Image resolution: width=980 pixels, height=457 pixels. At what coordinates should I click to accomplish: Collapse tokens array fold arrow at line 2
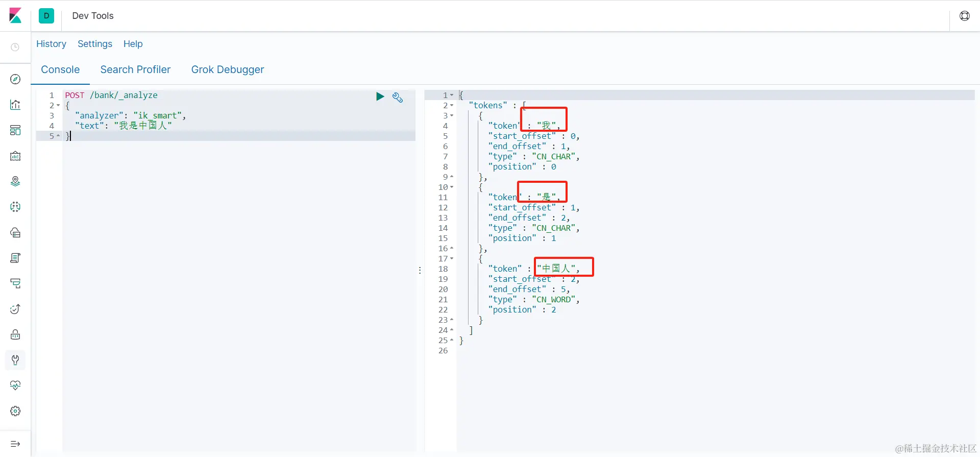(x=452, y=106)
